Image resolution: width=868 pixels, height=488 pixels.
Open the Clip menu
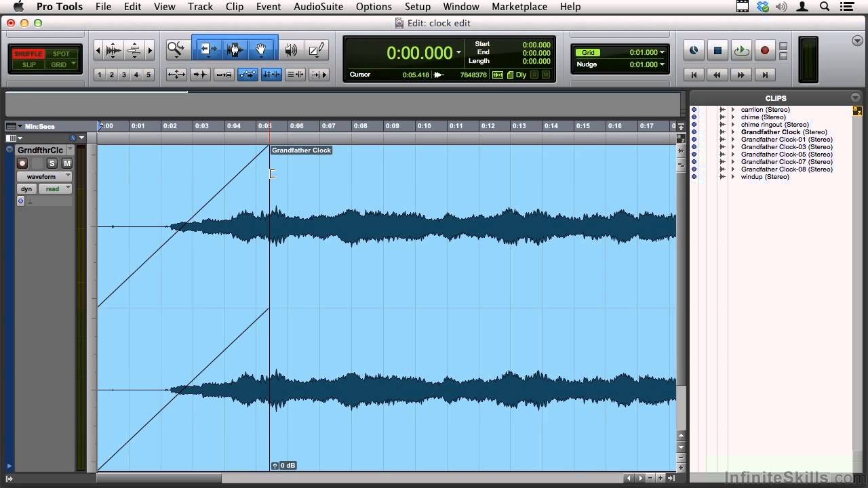pos(235,7)
